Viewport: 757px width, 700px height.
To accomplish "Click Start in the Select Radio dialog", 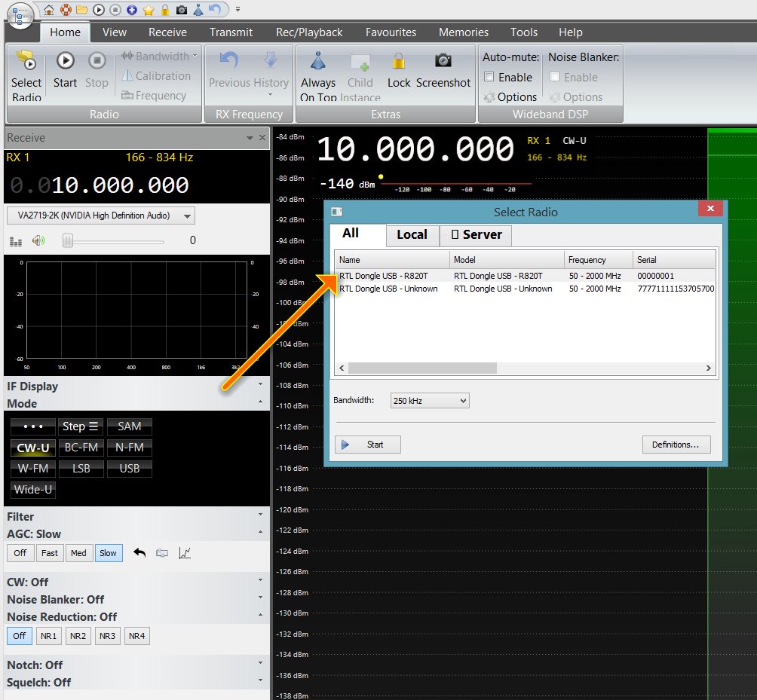I will click(367, 445).
